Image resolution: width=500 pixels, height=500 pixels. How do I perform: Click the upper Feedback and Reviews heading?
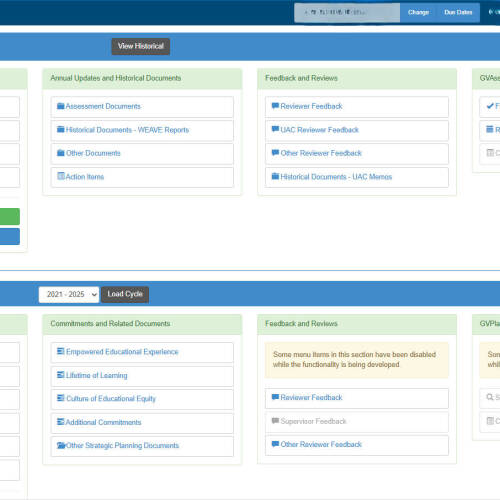point(301,78)
